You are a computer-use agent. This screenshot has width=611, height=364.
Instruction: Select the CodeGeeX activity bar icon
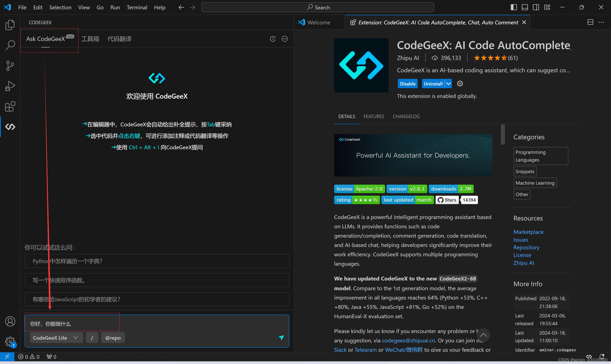point(10,127)
